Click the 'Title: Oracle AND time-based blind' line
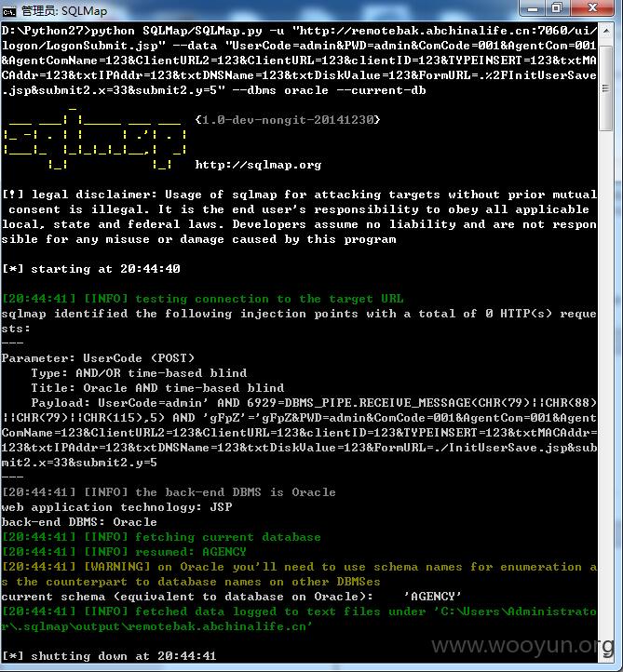The height and width of the screenshot is (672, 623). click(x=157, y=388)
